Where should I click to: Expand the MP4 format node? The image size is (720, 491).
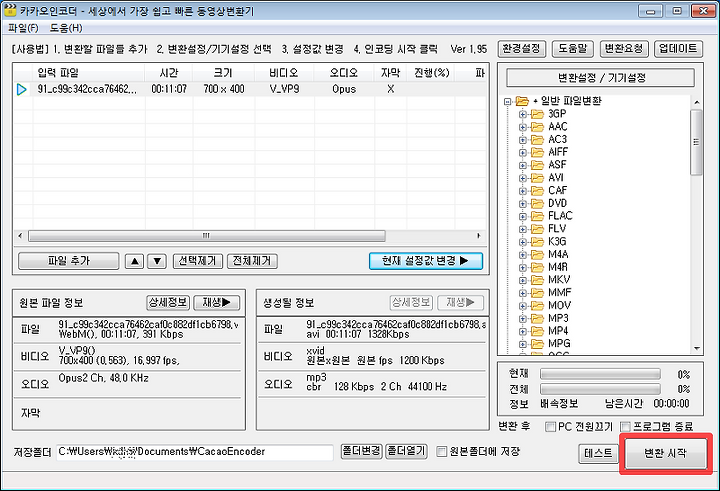tap(523, 331)
